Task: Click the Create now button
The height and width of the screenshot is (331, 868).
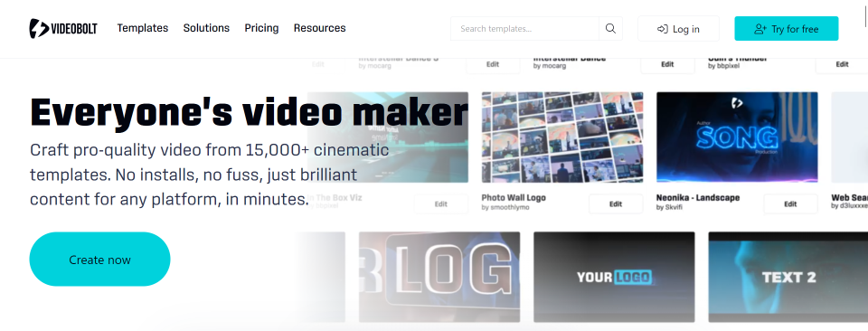Action: coord(99,259)
